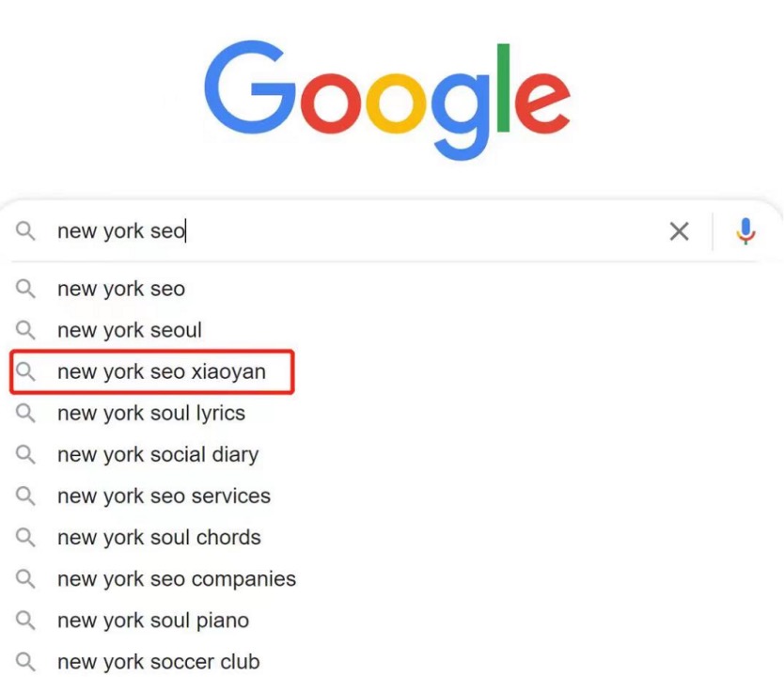Viewport: 784px width, 677px height.
Task: Click the search icon beside 'new york soccer club'
Action: (x=25, y=662)
